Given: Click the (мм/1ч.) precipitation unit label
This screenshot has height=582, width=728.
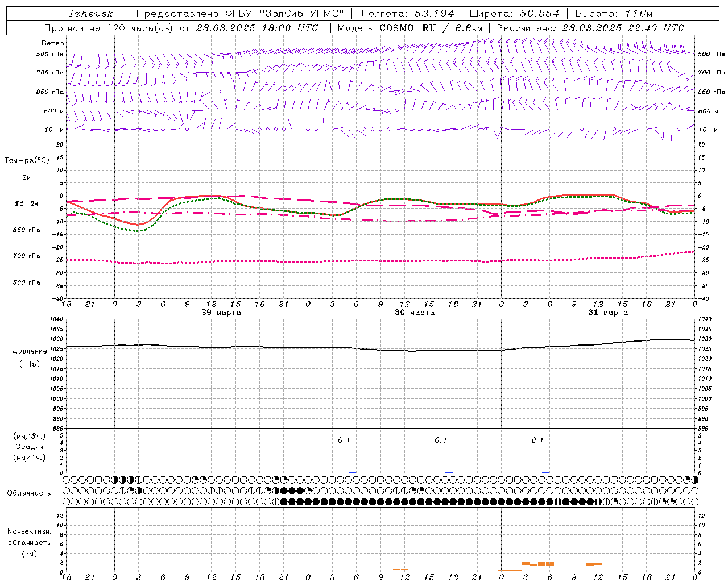Looking at the screenshot, I should (29, 458).
